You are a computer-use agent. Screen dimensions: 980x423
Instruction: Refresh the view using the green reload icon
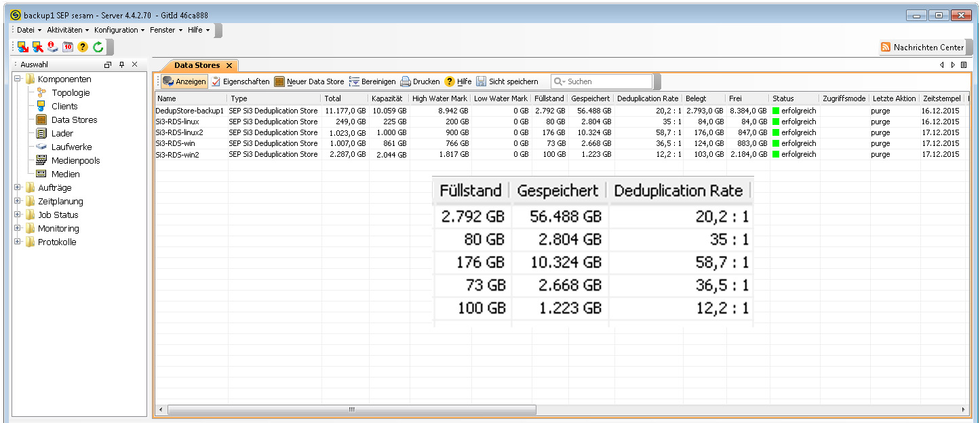(x=98, y=46)
